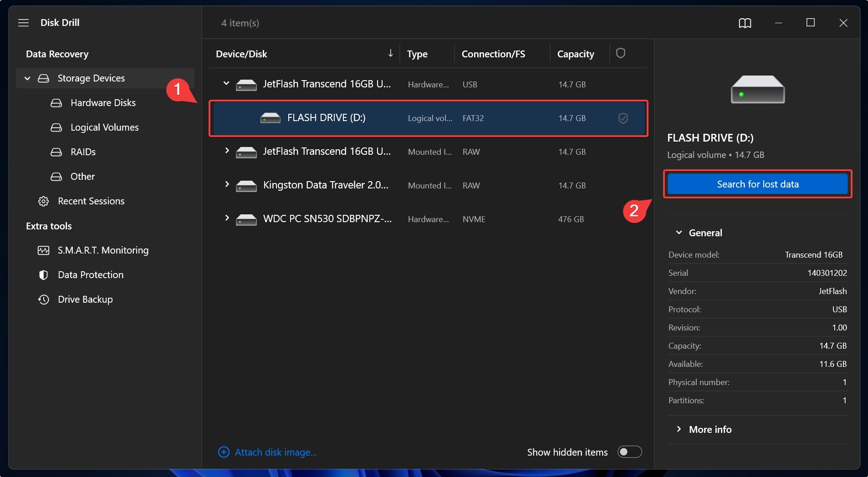Image resolution: width=868 pixels, height=477 pixels.
Task: Click the Extra tools section heading
Action: (x=49, y=226)
